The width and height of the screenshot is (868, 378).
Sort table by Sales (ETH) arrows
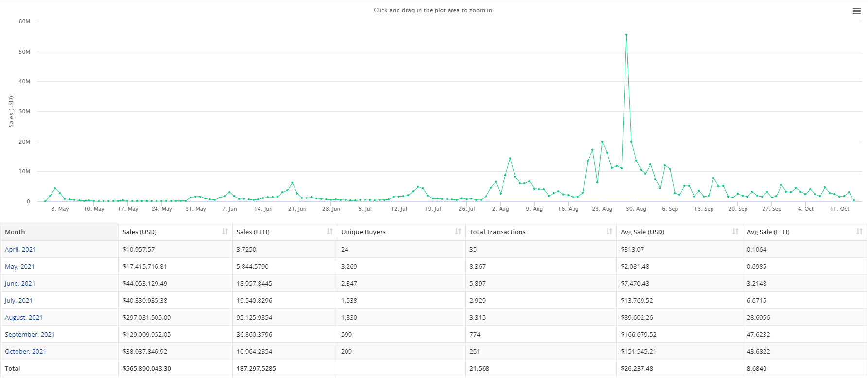[x=330, y=232]
